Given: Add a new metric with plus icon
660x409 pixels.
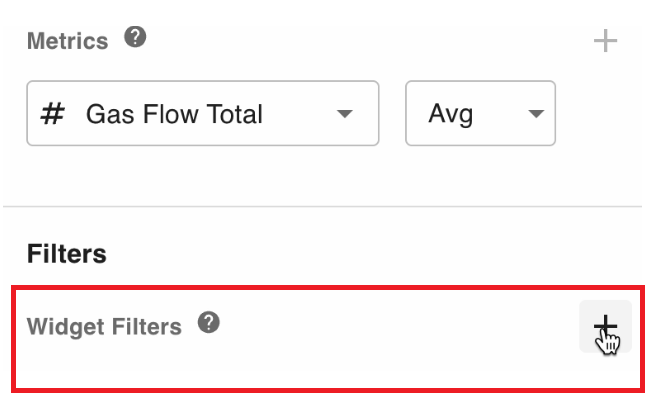Looking at the screenshot, I should (x=605, y=41).
